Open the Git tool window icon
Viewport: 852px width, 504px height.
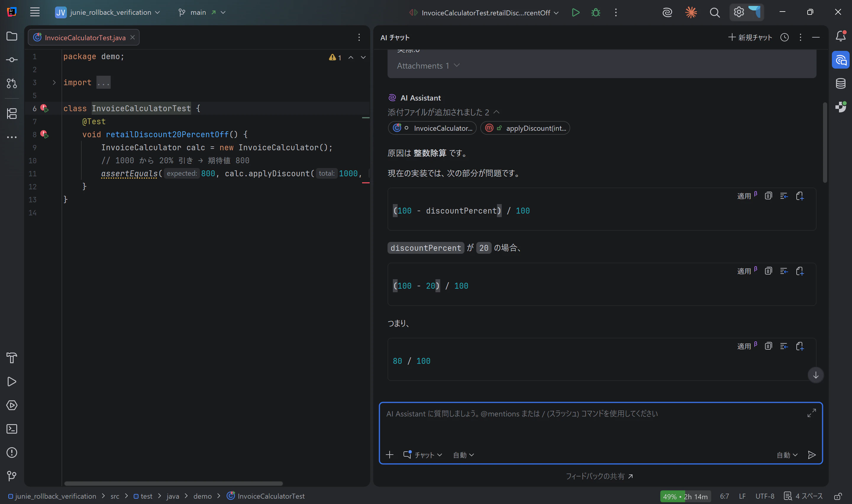point(12,476)
